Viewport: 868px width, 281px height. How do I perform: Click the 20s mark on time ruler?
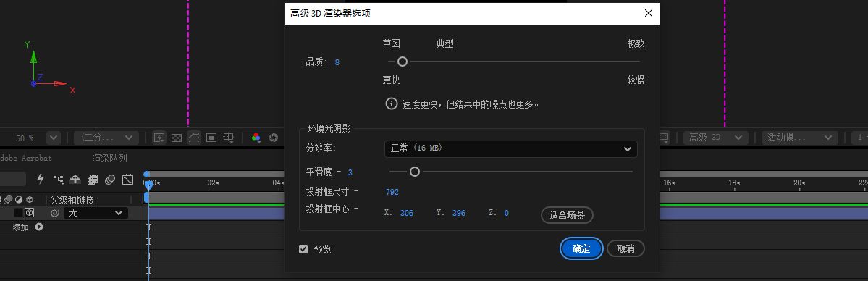[799, 183]
